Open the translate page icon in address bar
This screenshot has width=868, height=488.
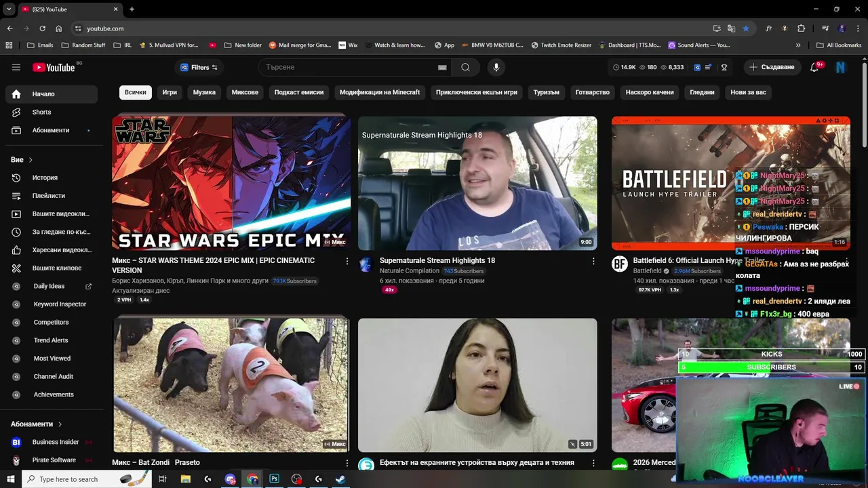coord(731,28)
